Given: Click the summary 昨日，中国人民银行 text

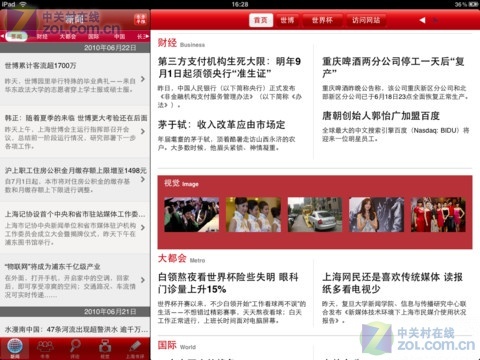Looking at the screenshot, I should coord(230,96).
